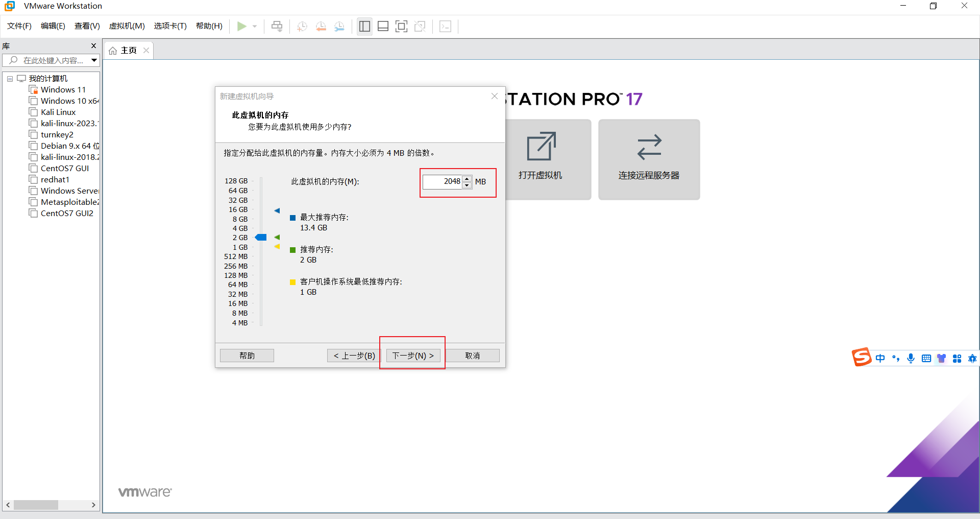980x519 pixels.
Task: Open the 选项卡(T) menu
Action: 170,26
